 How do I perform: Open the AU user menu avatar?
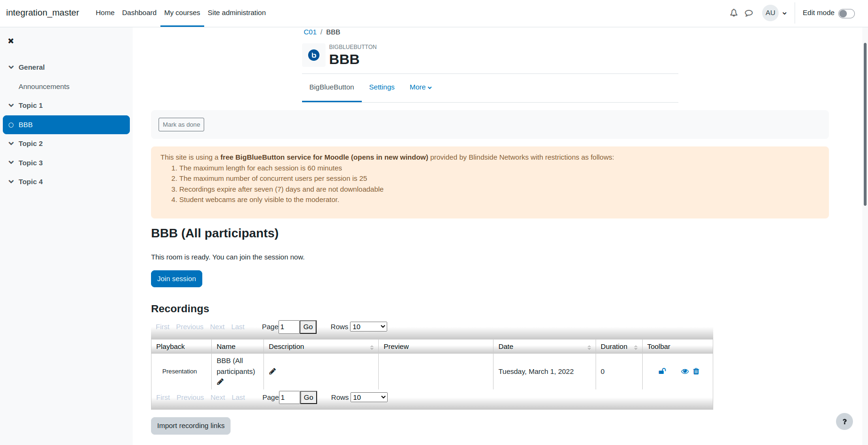click(770, 13)
